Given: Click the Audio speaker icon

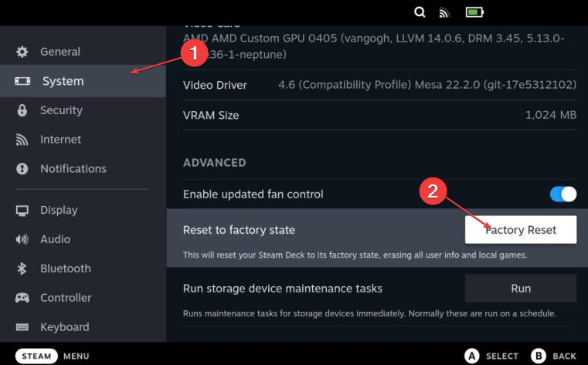Looking at the screenshot, I should point(22,239).
